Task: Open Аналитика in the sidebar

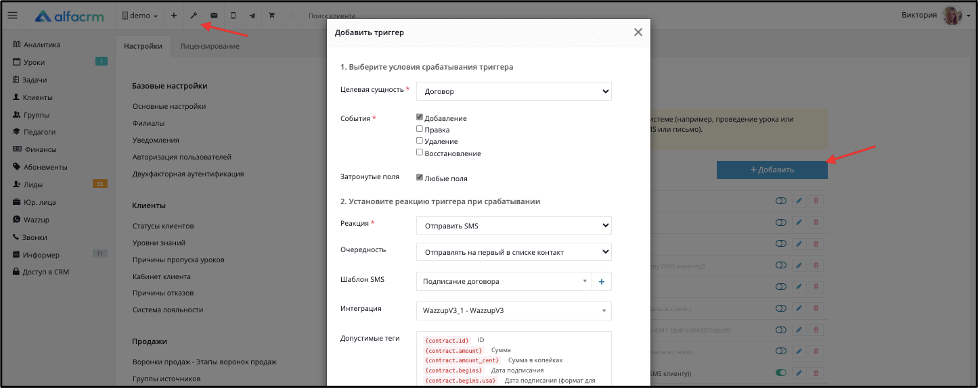Action: 37,45
